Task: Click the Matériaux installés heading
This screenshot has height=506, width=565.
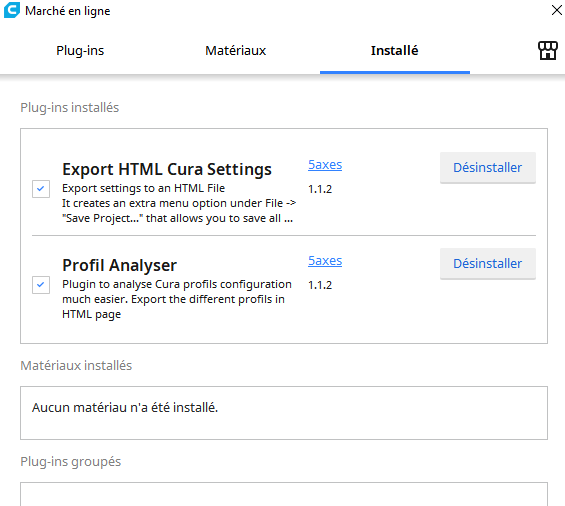Action: tap(76, 365)
